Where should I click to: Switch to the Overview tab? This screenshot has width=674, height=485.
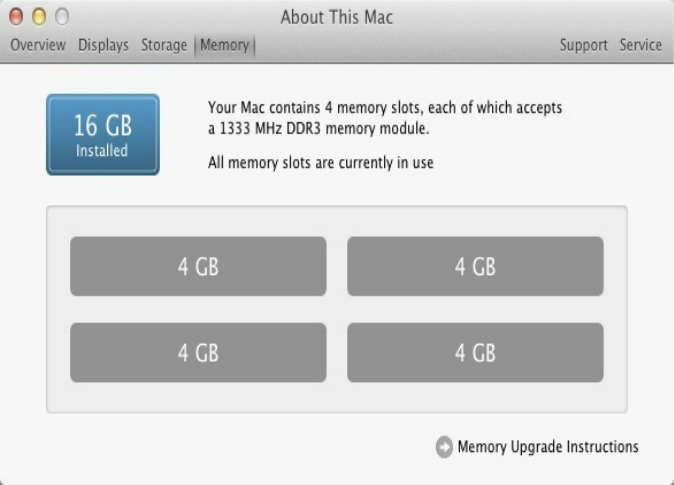[38, 45]
